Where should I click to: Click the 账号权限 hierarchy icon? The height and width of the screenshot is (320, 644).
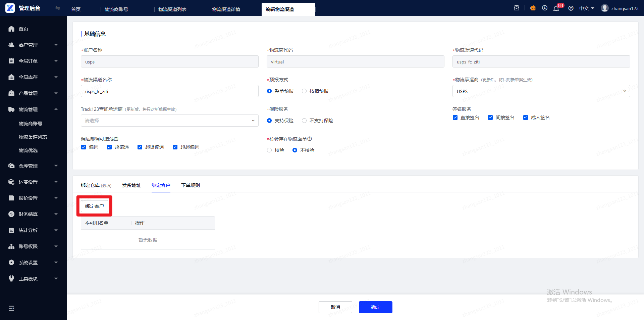(11, 246)
